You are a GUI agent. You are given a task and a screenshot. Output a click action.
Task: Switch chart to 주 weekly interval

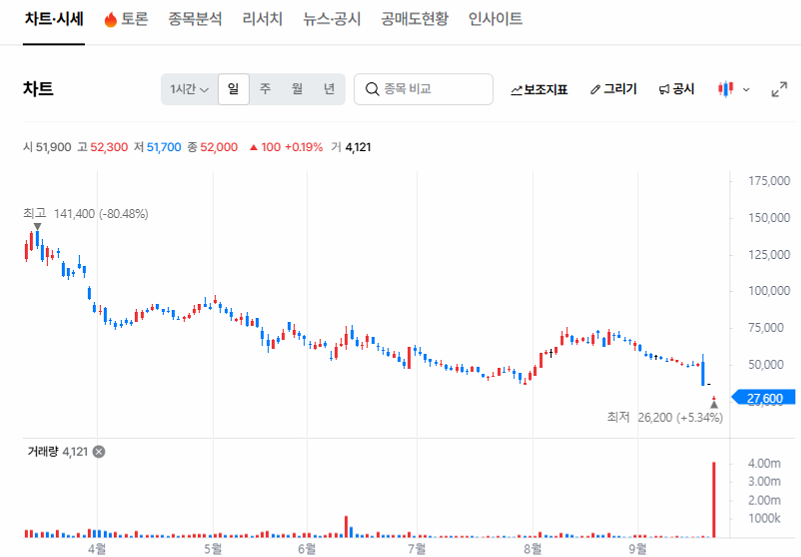point(265,89)
